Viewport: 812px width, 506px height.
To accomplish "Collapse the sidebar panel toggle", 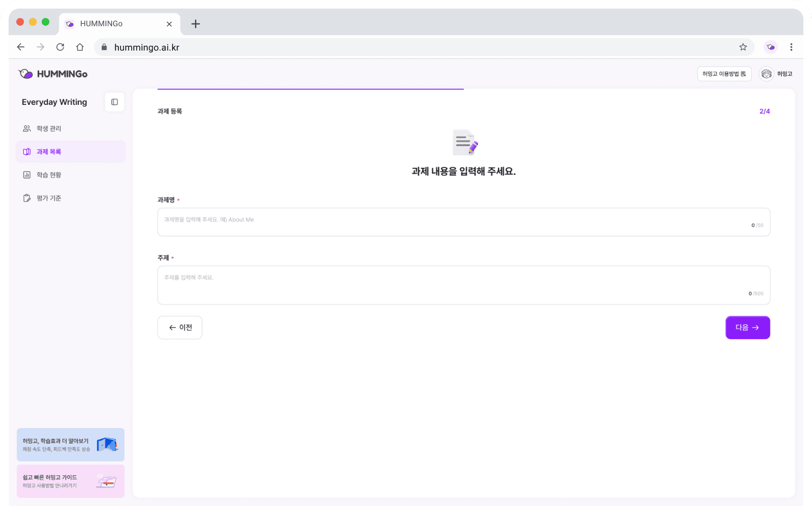I will click(115, 102).
